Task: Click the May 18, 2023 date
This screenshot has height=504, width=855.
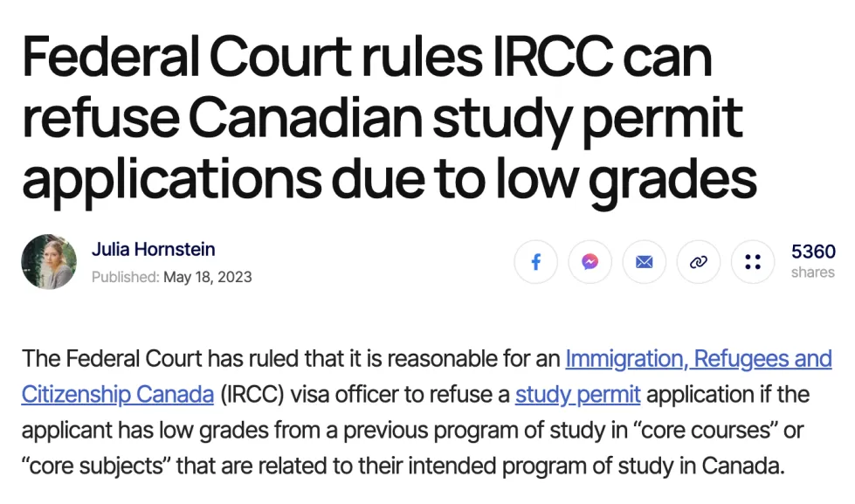Action: pos(208,277)
